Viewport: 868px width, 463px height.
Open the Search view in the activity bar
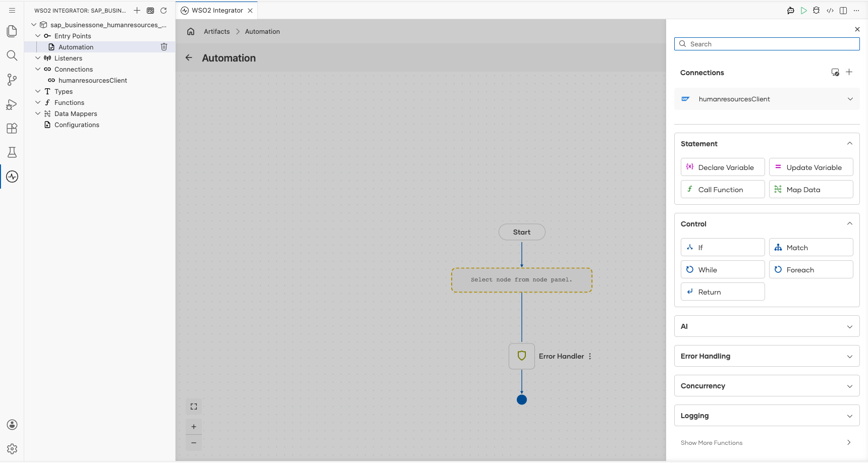coord(12,55)
